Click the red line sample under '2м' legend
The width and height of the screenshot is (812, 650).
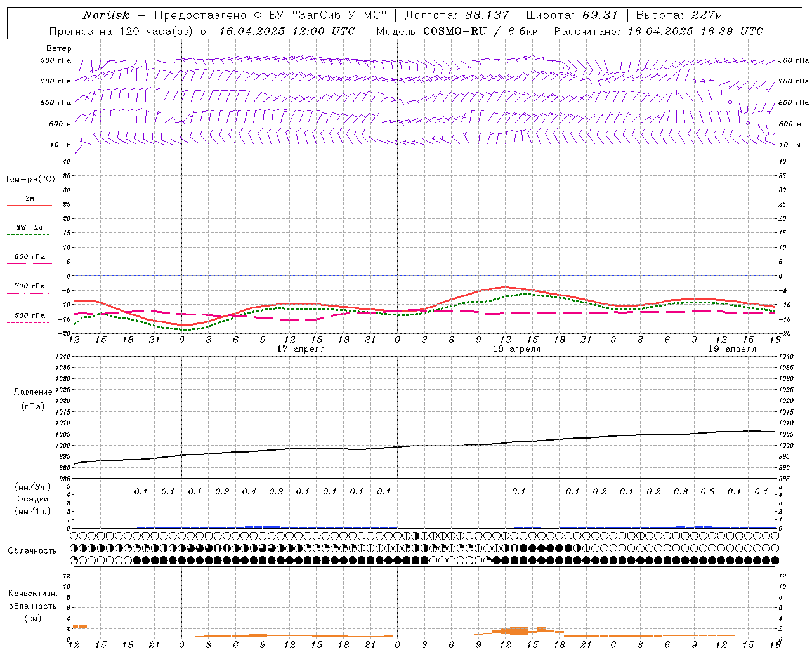coord(30,205)
